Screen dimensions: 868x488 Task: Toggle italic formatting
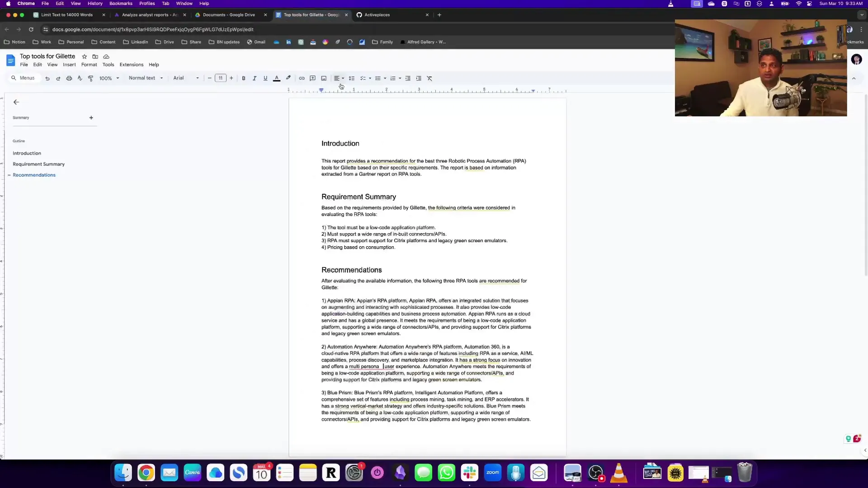pyautogui.click(x=255, y=78)
